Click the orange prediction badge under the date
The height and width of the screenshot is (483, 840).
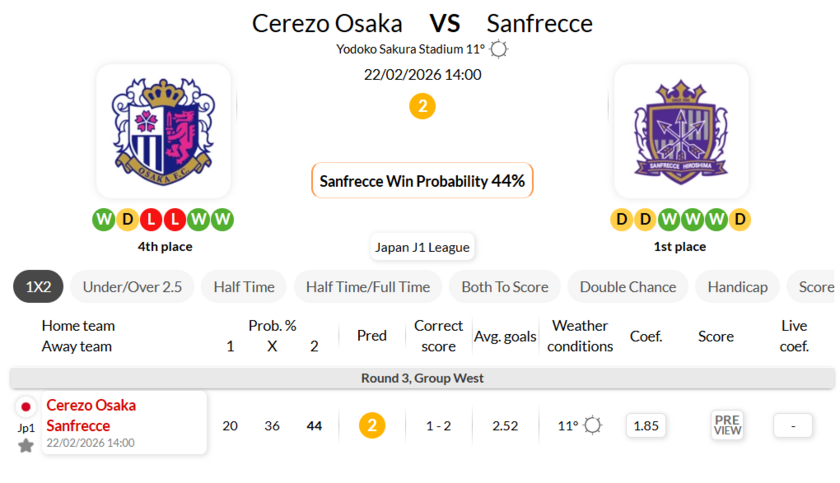tap(422, 106)
